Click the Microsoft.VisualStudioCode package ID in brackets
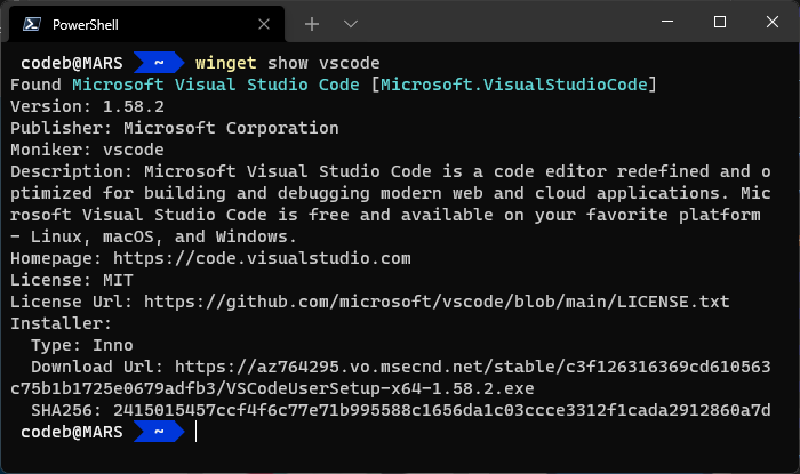 click(514, 85)
